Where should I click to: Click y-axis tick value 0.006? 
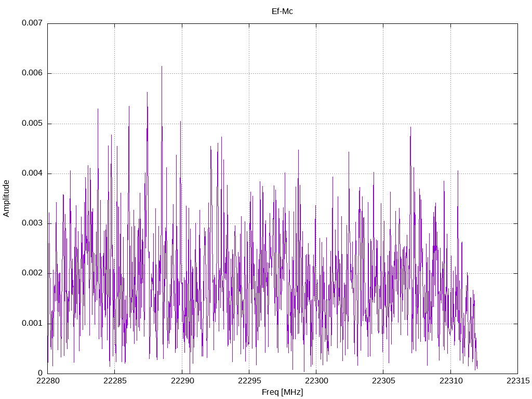point(32,73)
